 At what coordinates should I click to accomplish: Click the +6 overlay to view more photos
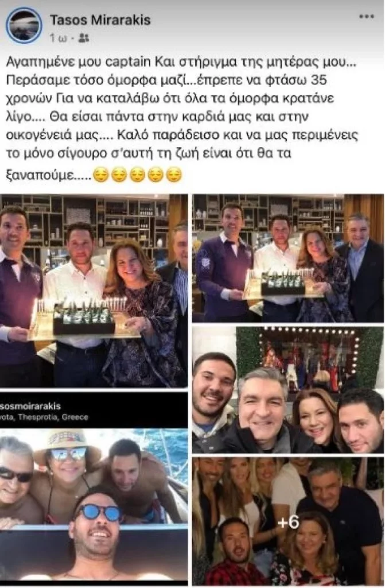click(288, 522)
